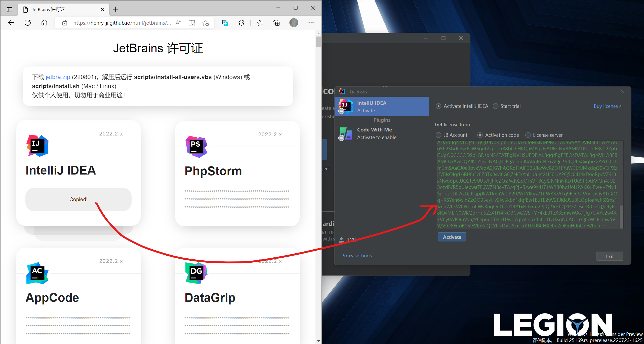Click the page scrollbar up arrow
Viewport: 644px width, 344px height.
tap(318, 33)
